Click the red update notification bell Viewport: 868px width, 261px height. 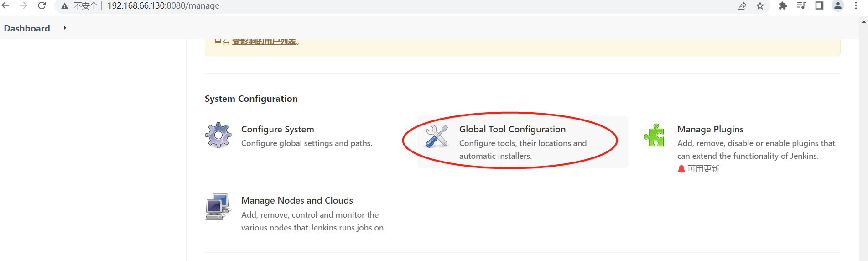pyautogui.click(x=681, y=169)
